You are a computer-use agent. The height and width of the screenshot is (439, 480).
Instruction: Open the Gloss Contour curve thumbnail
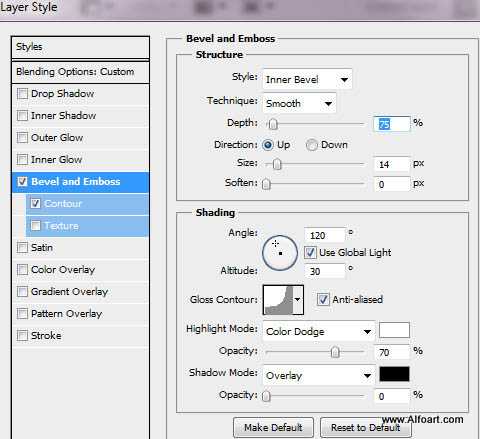pyautogui.click(x=278, y=300)
